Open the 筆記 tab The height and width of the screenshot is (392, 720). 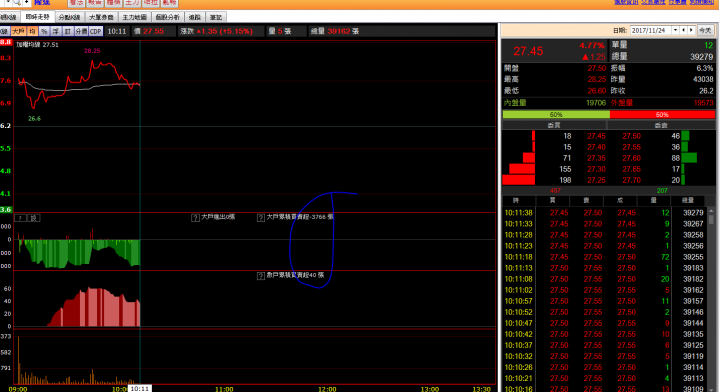216,17
